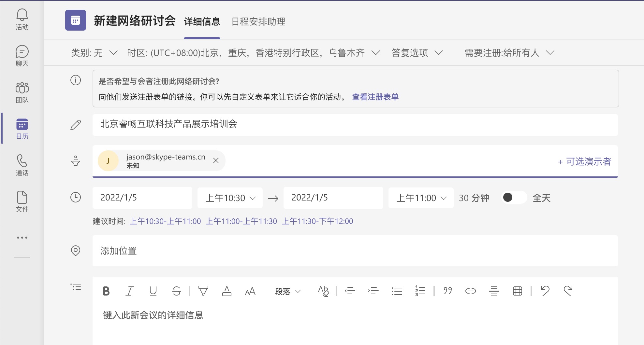Open the text highlight color tool
Viewport: 644px width, 345px height.
click(203, 291)
